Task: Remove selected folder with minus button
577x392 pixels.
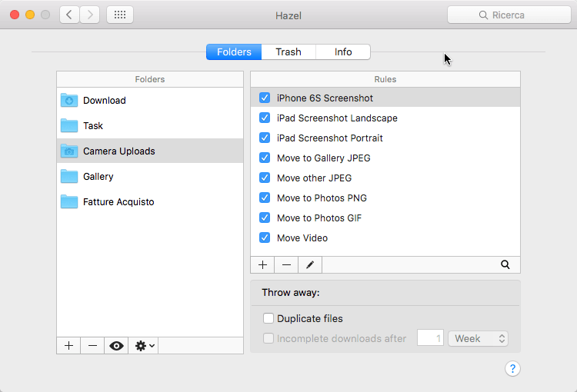Action: point(92,346)
